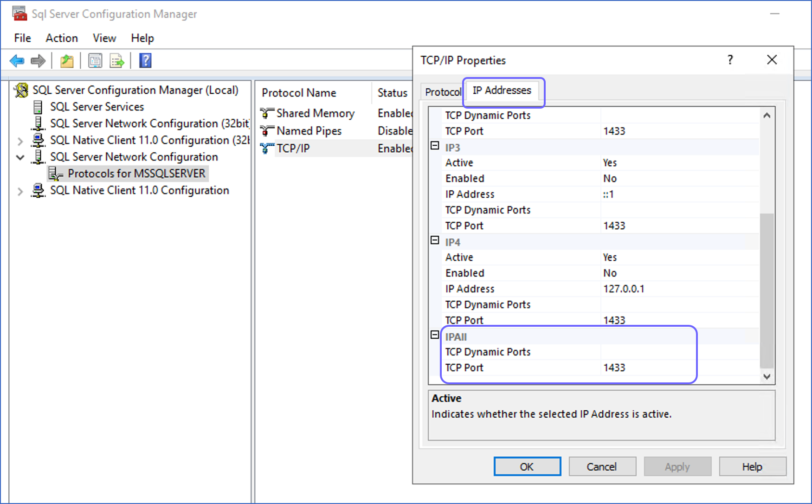Click the Up one level folder icon

pos(67,61)
